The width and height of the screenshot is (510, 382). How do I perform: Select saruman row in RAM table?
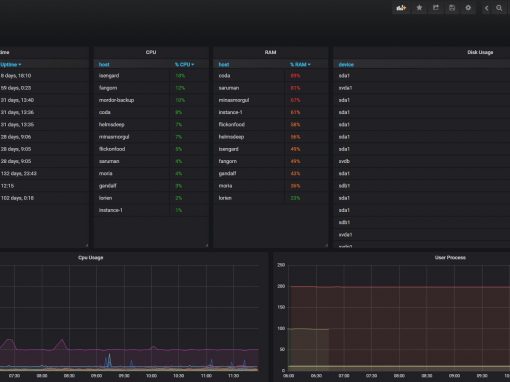pos(270,88)
